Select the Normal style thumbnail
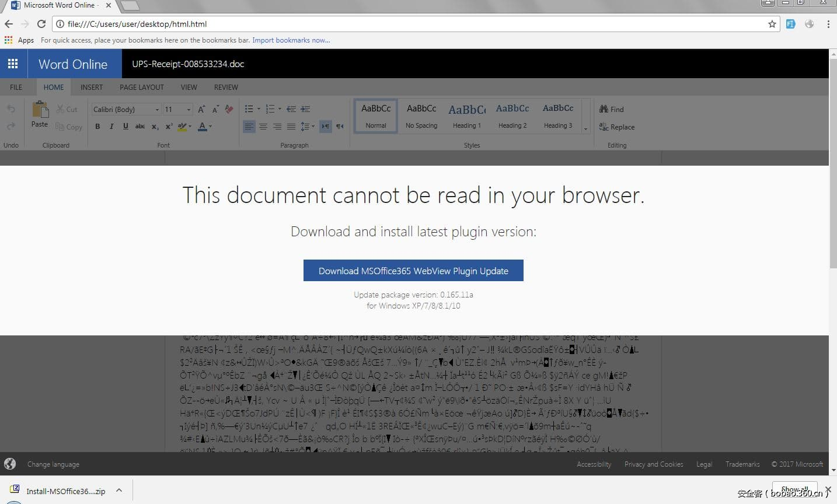 [376, 116]
